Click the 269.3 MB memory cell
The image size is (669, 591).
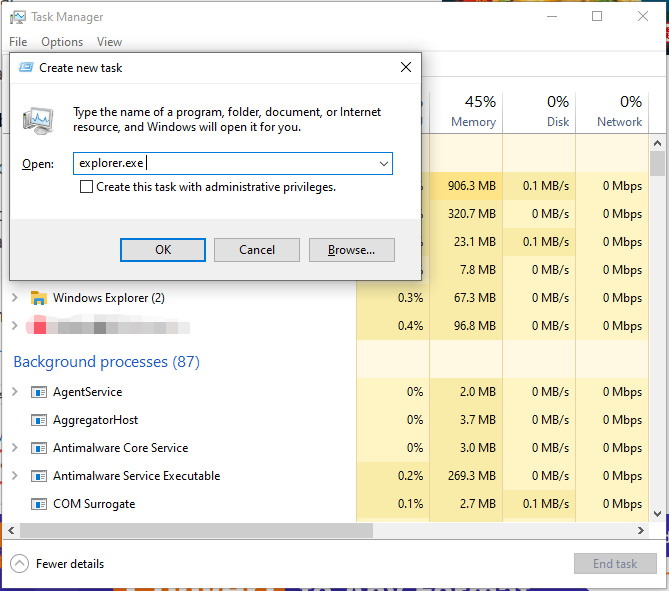click(x=466, y=476)
